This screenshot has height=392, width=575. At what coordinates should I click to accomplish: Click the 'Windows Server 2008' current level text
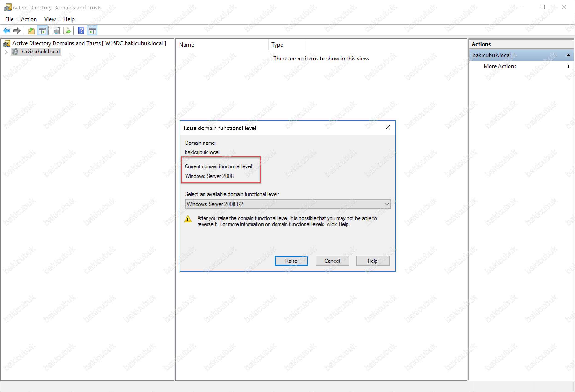point(209,176)
